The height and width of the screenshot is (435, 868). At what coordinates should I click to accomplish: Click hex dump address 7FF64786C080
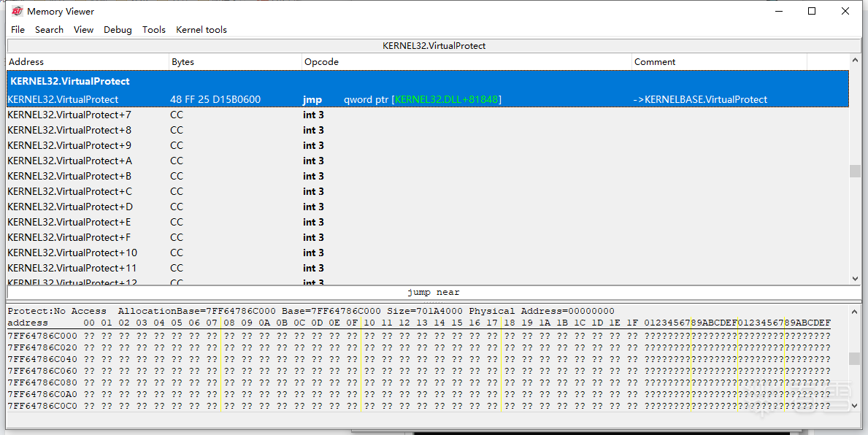pyautogui.click(x=42, y=382)
